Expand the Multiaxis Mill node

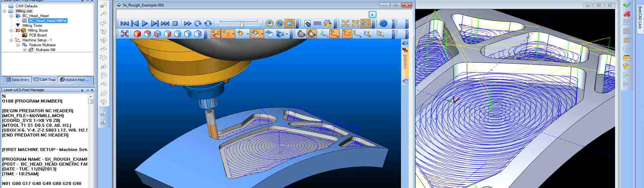click(24, 50)
